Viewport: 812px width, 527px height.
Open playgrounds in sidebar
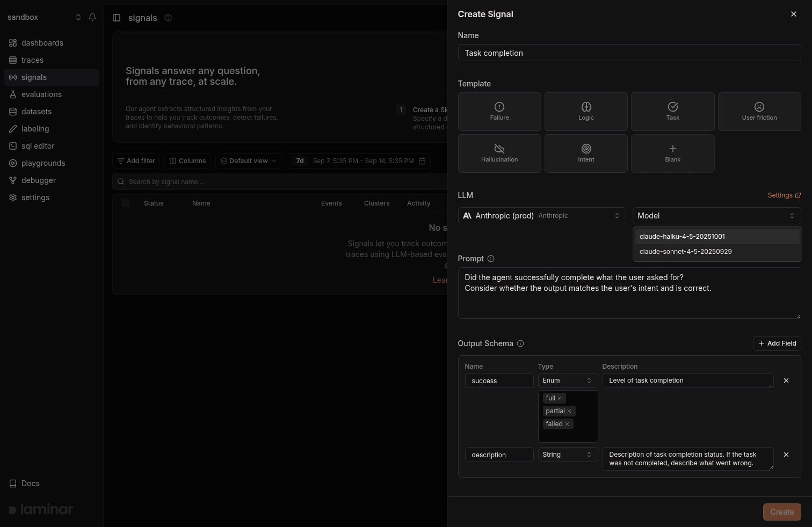(52, 163)
